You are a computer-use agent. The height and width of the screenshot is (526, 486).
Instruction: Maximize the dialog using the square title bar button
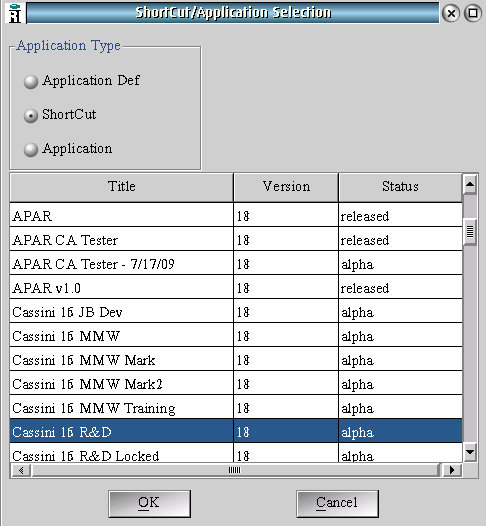[473, 13]
